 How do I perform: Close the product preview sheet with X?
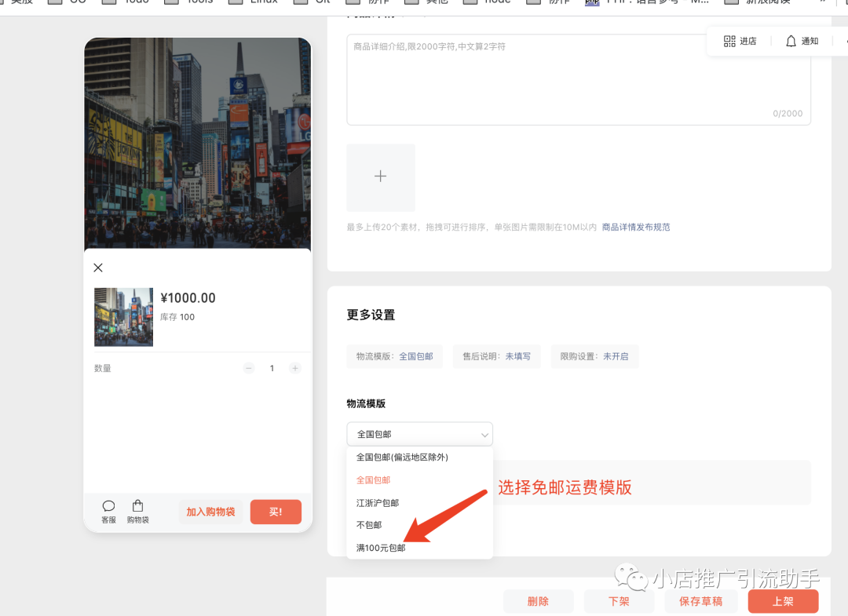point(98,268)
